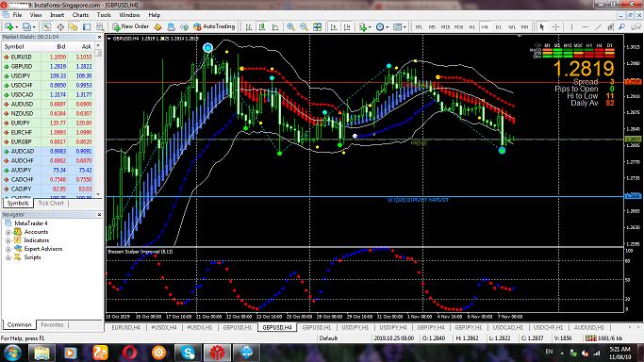The width and height of the screenshot is (644, 362).
Task: Open the Profiles dropdown arrow
Action: (x=34, y=27)
